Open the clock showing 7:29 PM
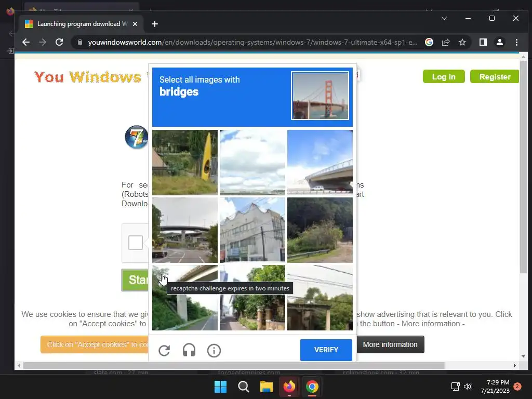This screenshot has width=532, height=399. 495,387
